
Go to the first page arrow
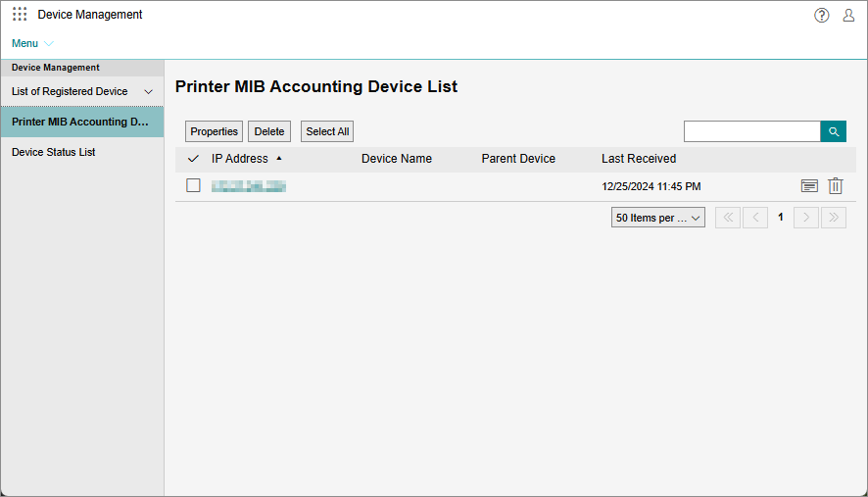pos(728,218)
